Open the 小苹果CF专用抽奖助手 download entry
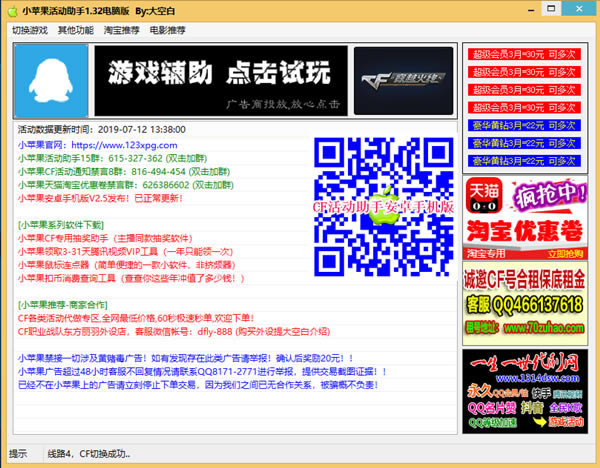Screen dimensions: 600x468 coord(105,238)
